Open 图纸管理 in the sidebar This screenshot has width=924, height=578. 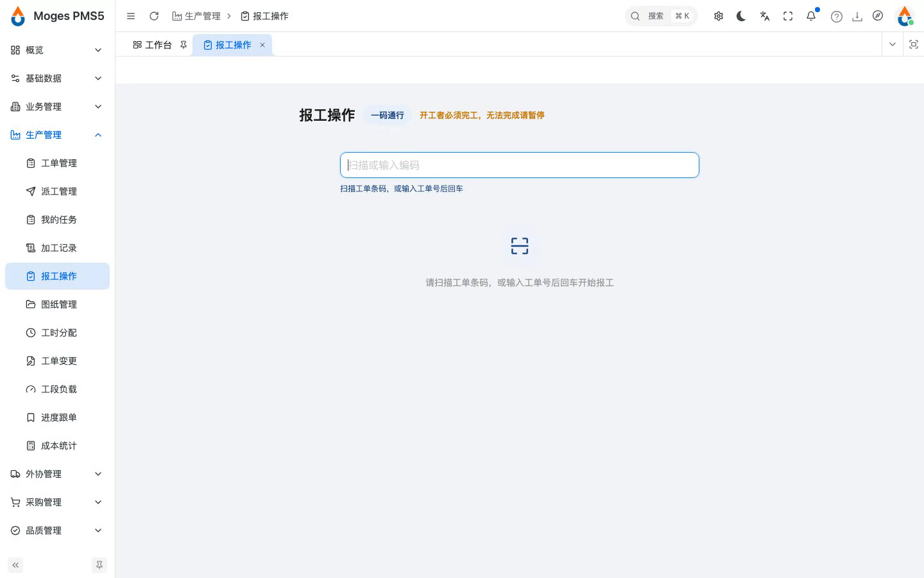click(x=57, y=304)
